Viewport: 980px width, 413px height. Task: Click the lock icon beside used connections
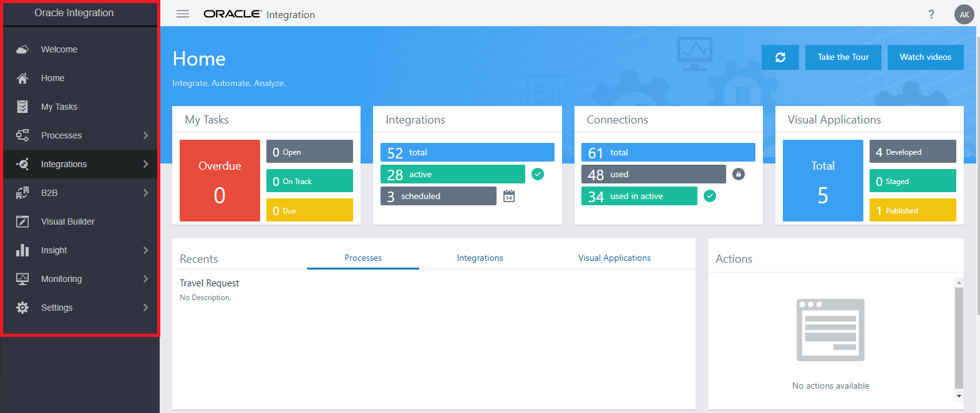coord(739,174)
